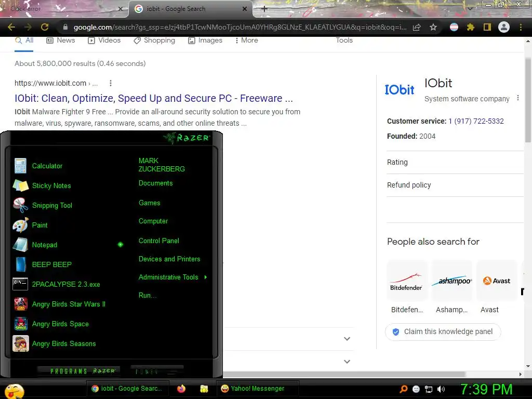Open options dots next to iobit.com URL

click(x=111, y=83)
